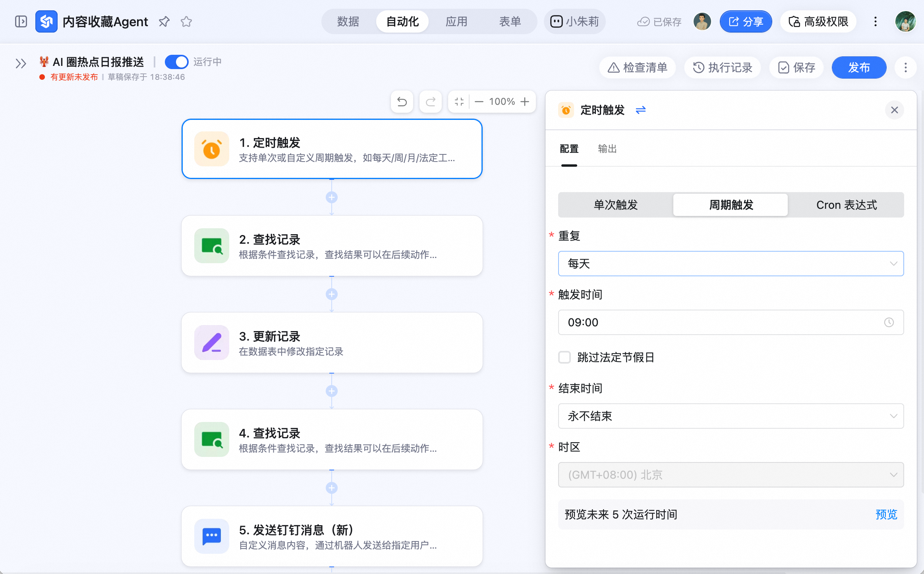Image resolution: width=924 pixels, height=574 pixels.
Task: Switch to the 表单 tab in top navigation
Action: coord(510,21)
